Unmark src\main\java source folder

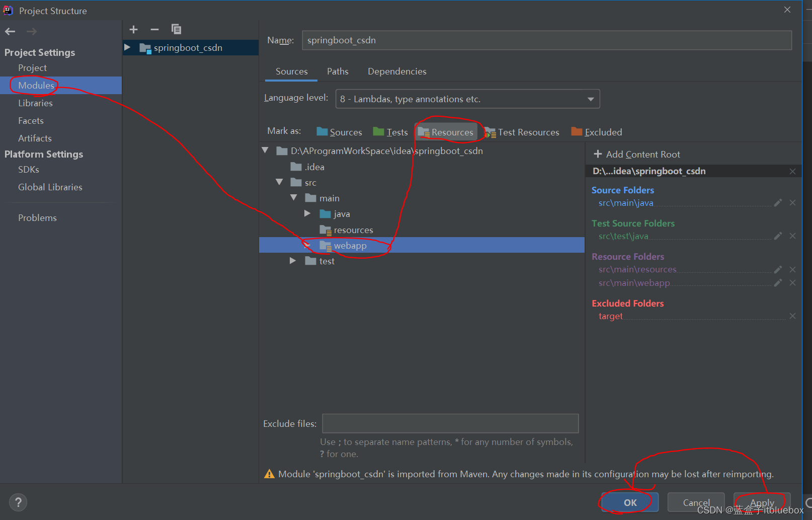[x=792, y=203]
